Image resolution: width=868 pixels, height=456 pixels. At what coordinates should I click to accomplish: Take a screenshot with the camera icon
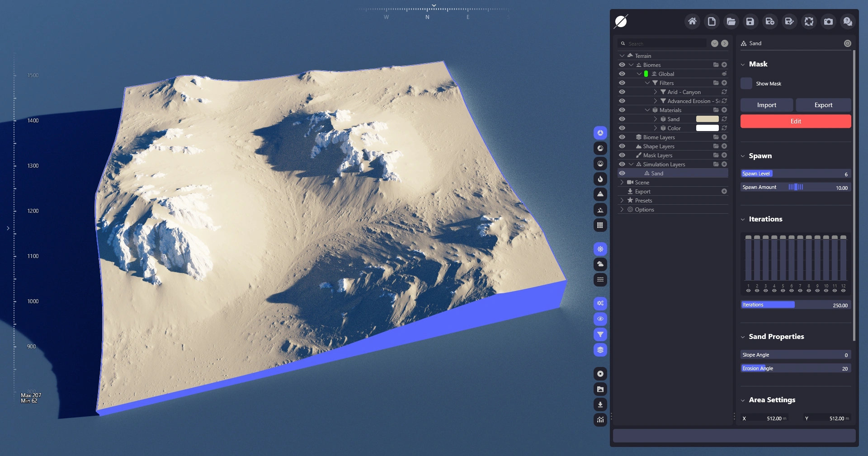(828, 21)
